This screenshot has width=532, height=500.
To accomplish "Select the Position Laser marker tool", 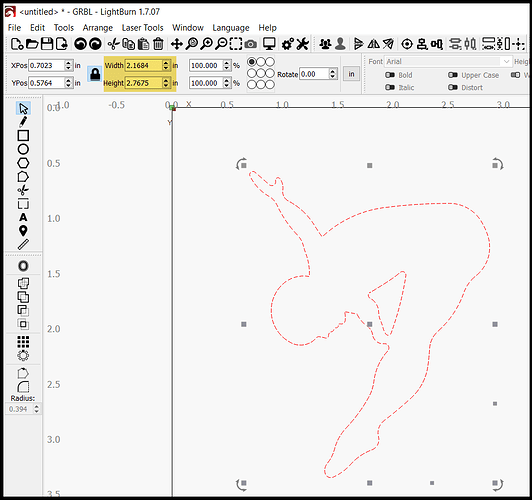I will tap(23, 231).
